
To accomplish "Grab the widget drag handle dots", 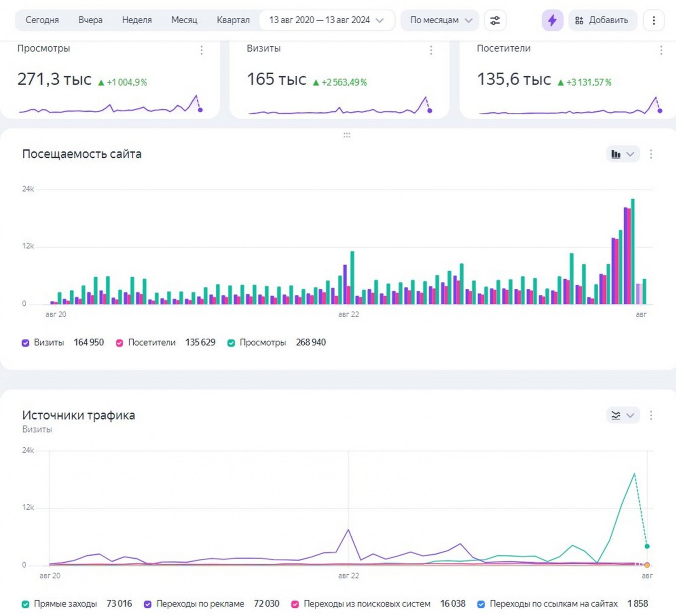I will tap(347, 135).
